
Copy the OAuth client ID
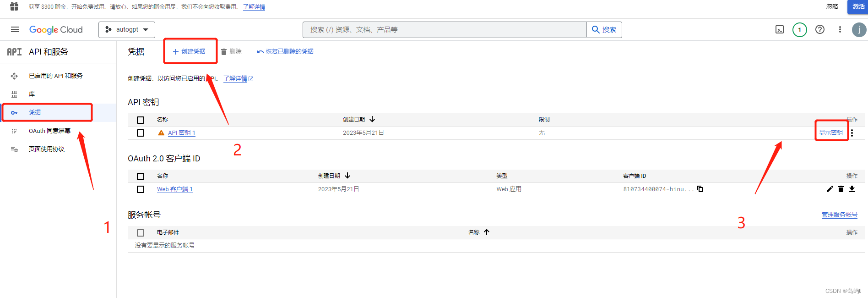pos(700,189)
